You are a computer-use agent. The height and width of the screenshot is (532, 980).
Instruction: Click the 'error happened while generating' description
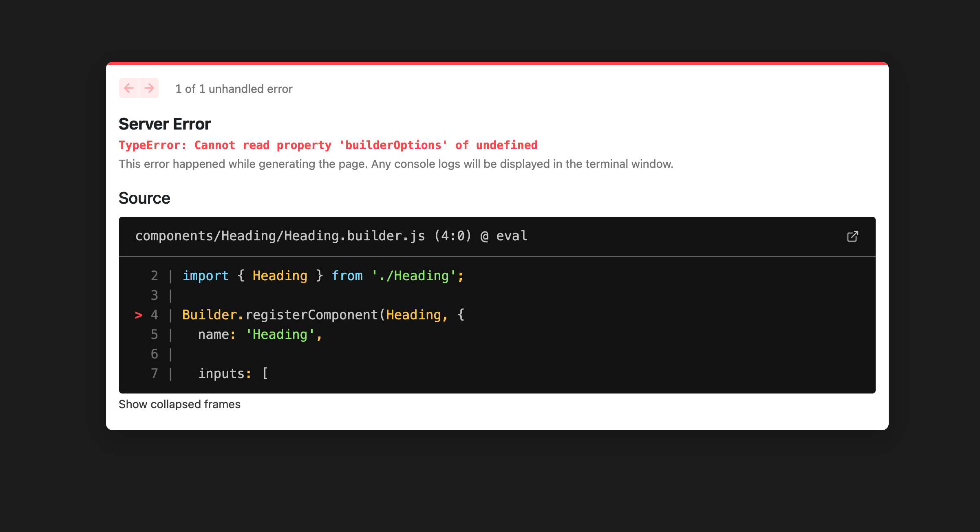(395, 164)
